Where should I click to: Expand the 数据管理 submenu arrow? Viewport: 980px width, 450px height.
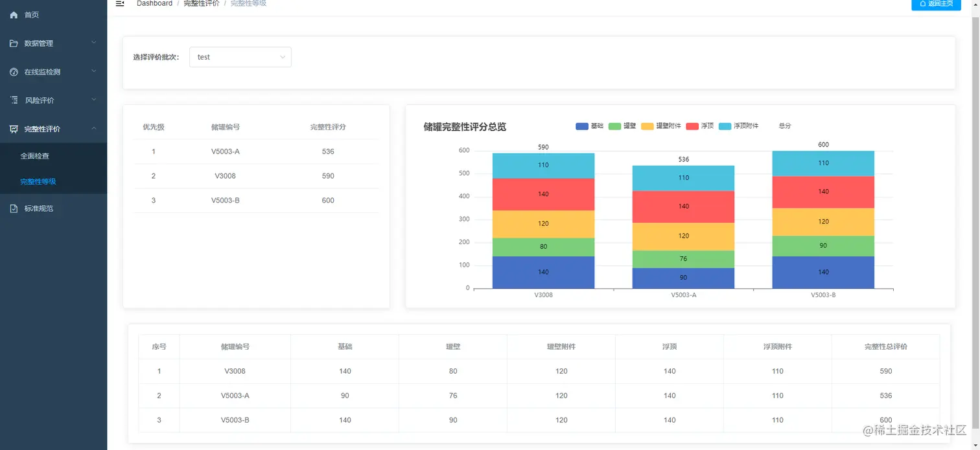[x=94, y=43]
